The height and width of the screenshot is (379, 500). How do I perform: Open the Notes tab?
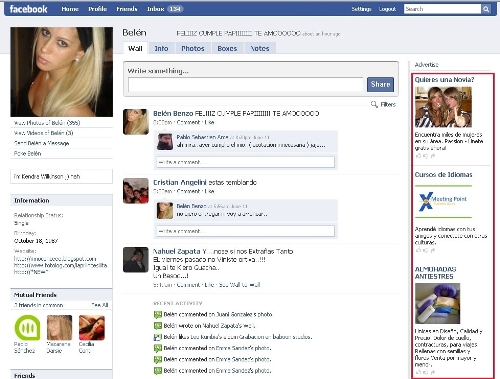tap(260, 49)
